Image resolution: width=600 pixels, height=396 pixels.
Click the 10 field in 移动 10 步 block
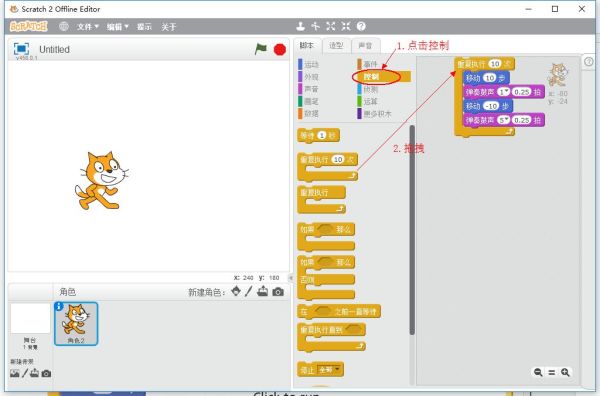point(490,78)
